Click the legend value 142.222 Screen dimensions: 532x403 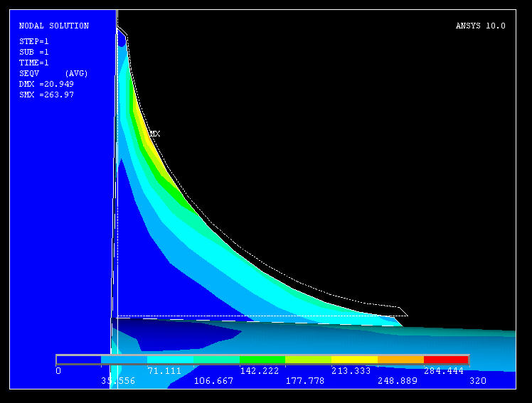coord(260,371)
